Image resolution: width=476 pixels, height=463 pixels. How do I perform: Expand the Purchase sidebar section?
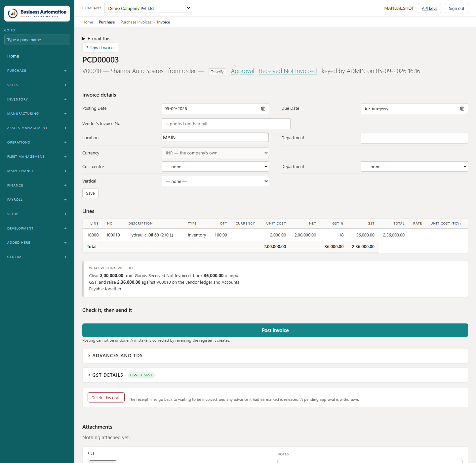(x=37, y=71)
